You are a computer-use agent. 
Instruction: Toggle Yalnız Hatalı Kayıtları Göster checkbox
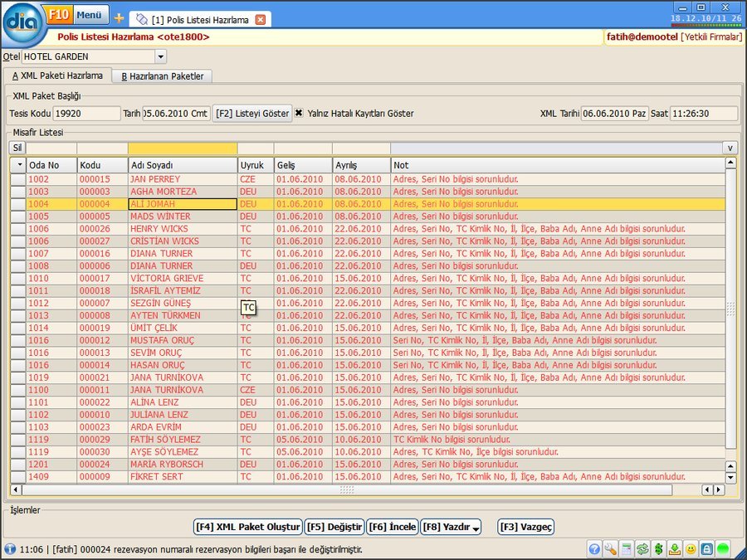point(299,114)
